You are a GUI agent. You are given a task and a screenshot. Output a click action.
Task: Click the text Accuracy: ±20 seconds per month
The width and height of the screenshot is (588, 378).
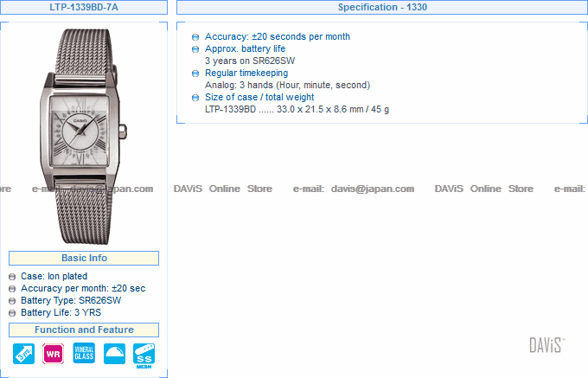pyautogui.click(x=277, y=36)
